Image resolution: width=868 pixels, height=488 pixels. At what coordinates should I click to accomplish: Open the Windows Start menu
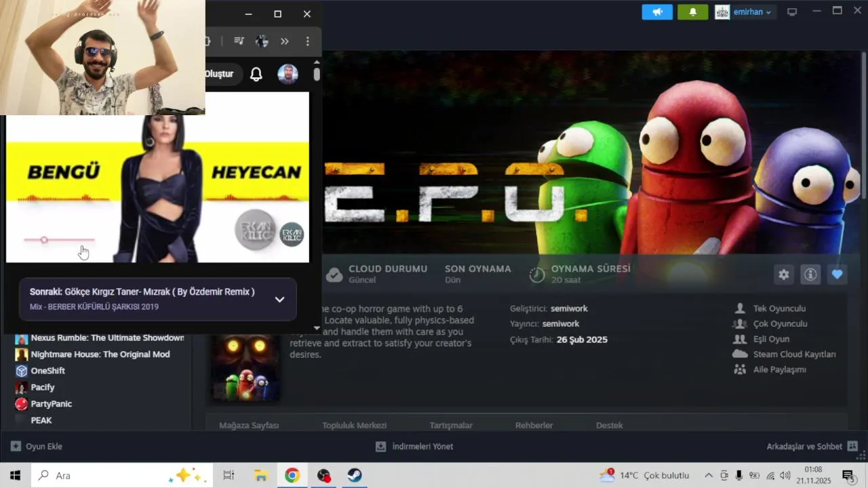(x=16, y=475)
